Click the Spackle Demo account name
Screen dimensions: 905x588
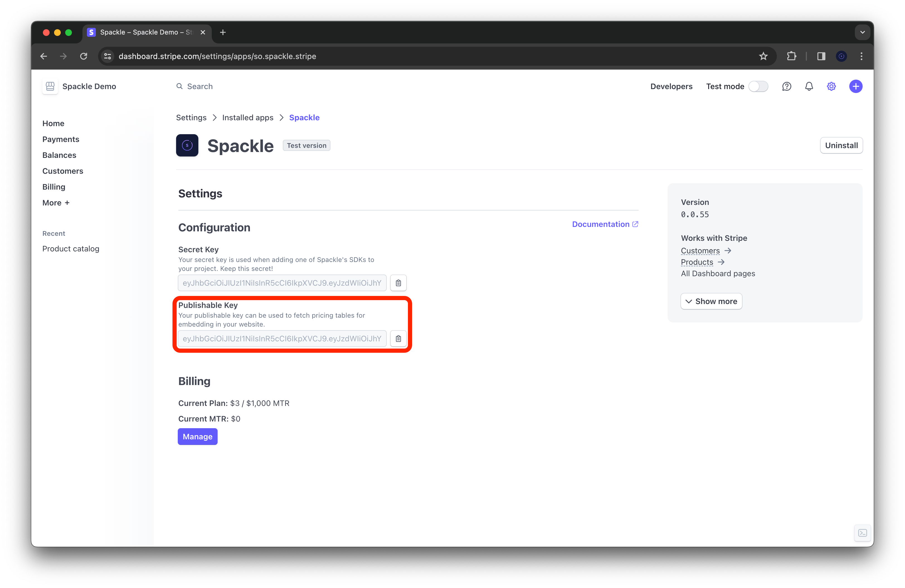point(89,86)
